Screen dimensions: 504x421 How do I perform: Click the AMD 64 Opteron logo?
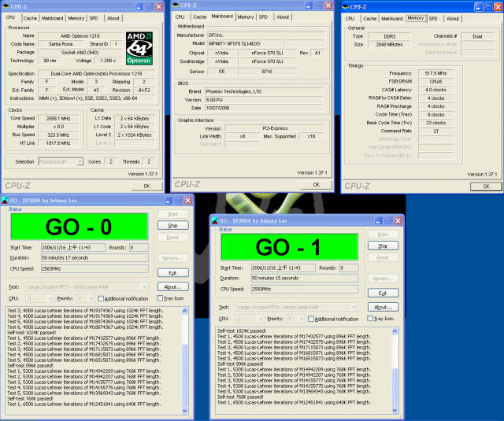tap(139, 49)
